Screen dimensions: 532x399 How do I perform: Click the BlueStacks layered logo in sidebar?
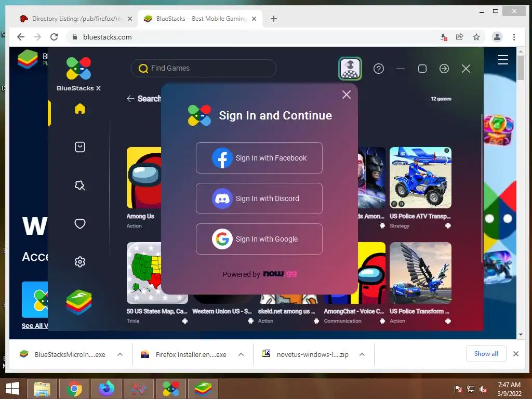(79, 302)
